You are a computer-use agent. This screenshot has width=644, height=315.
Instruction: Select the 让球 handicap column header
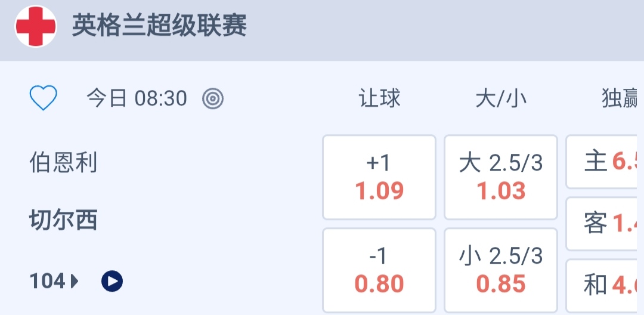(x=379, y=98)
